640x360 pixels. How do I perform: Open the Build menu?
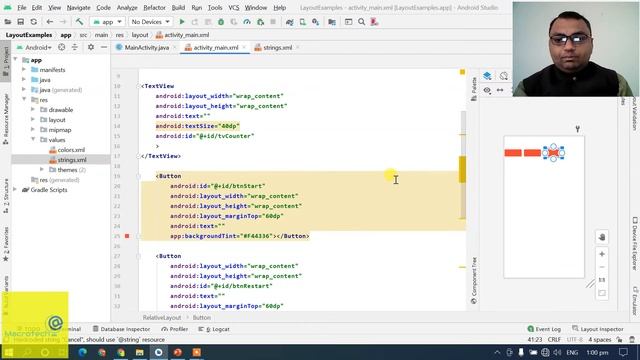point(178,8)
